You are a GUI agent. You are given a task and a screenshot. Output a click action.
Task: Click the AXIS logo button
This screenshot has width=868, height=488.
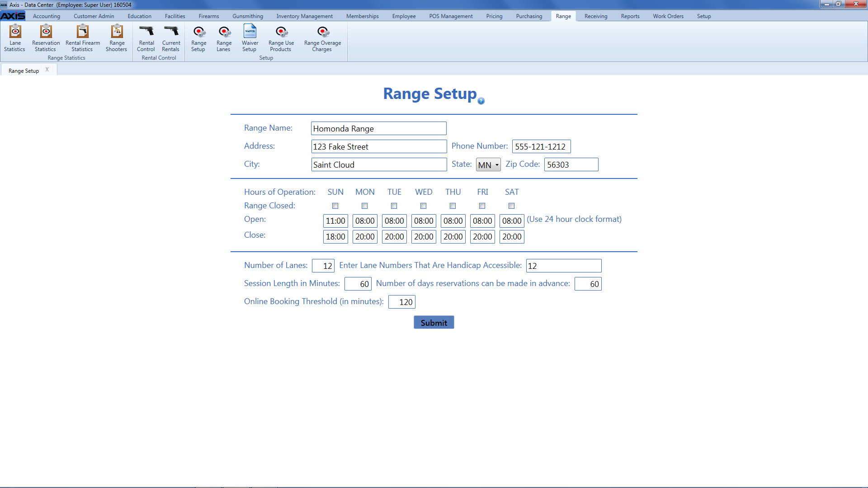(x=13, y=16)
